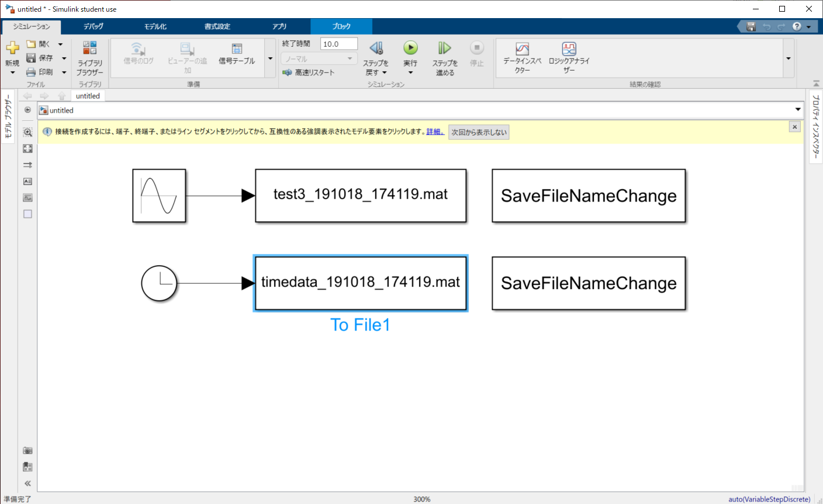This screenshot has width=823, height=504.
Task: Expand quick access toolbar dropdown arrow
Action: coord(809,27)
